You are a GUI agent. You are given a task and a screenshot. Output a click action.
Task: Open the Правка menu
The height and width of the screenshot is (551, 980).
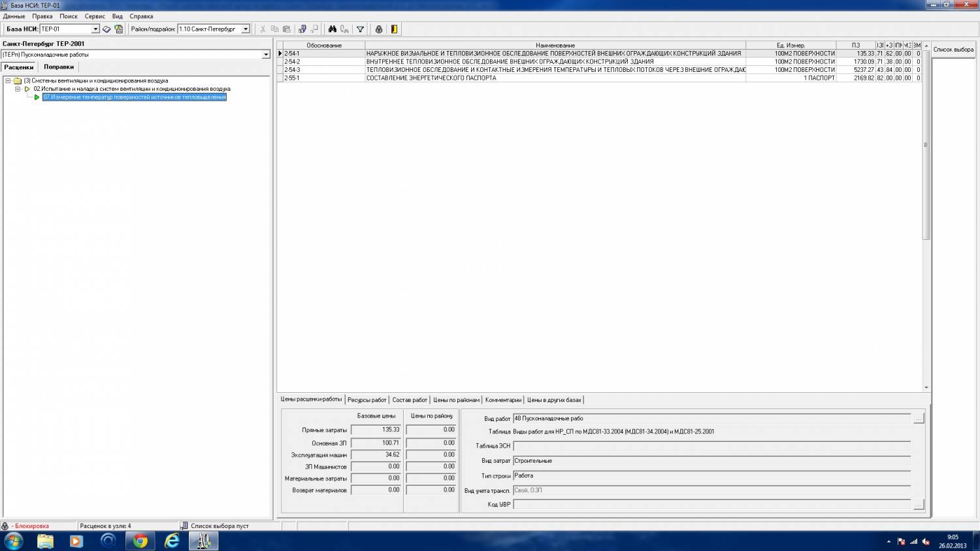pos(42,16)
